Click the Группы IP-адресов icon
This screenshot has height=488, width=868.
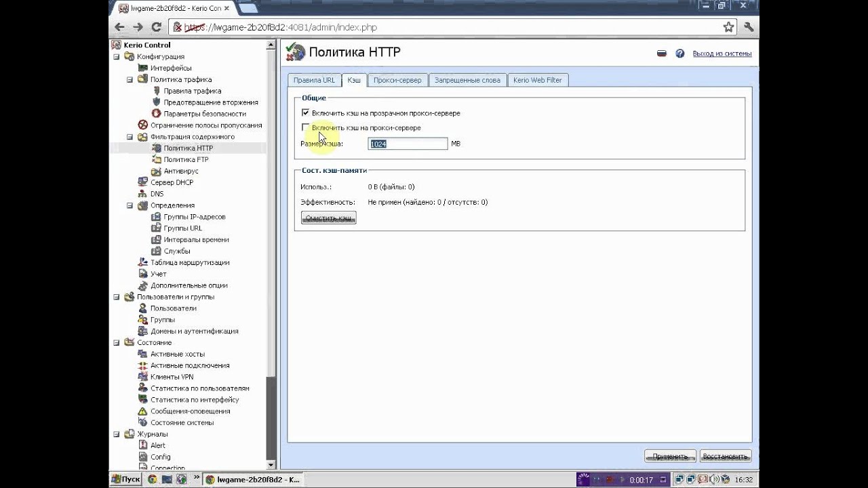156,217
